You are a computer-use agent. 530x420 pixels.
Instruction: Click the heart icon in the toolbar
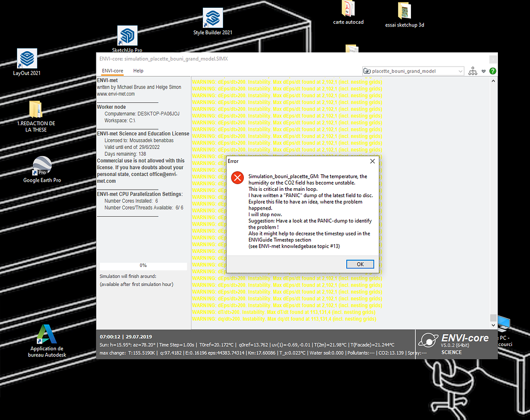click(483, 71)
